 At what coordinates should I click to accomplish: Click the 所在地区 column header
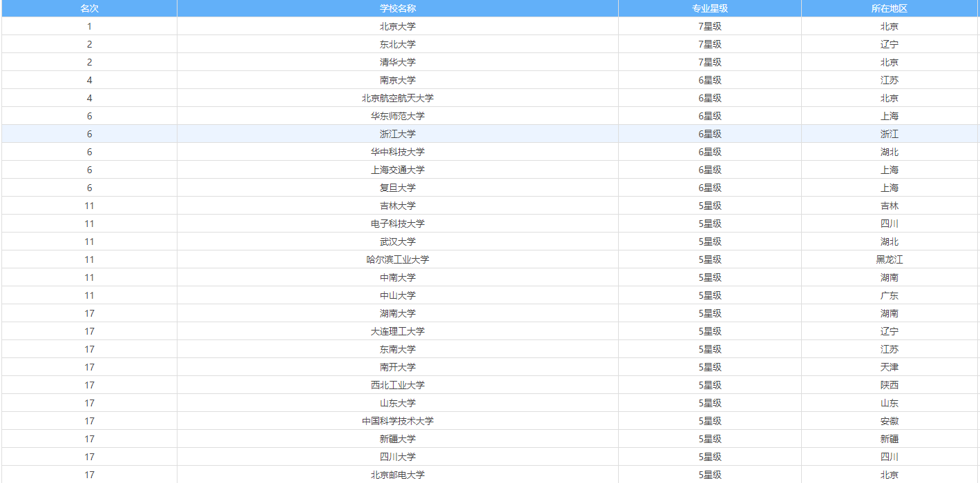(x=890, y=8)
